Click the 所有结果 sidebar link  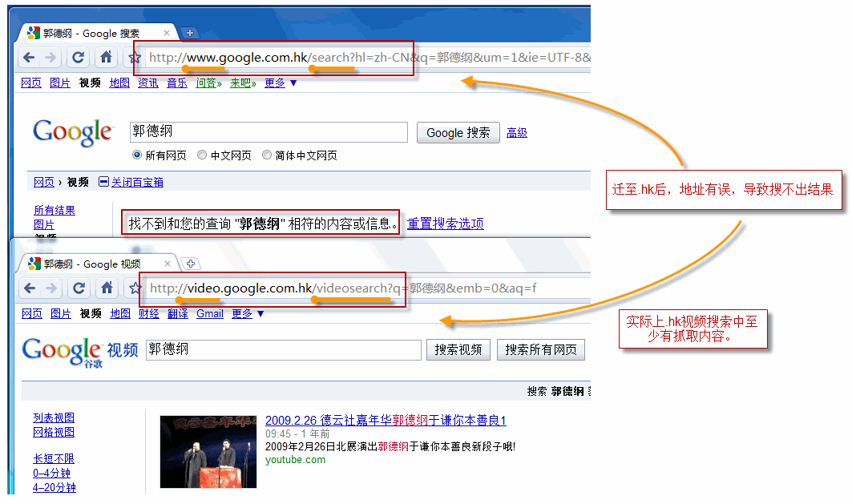click(55, 210)
